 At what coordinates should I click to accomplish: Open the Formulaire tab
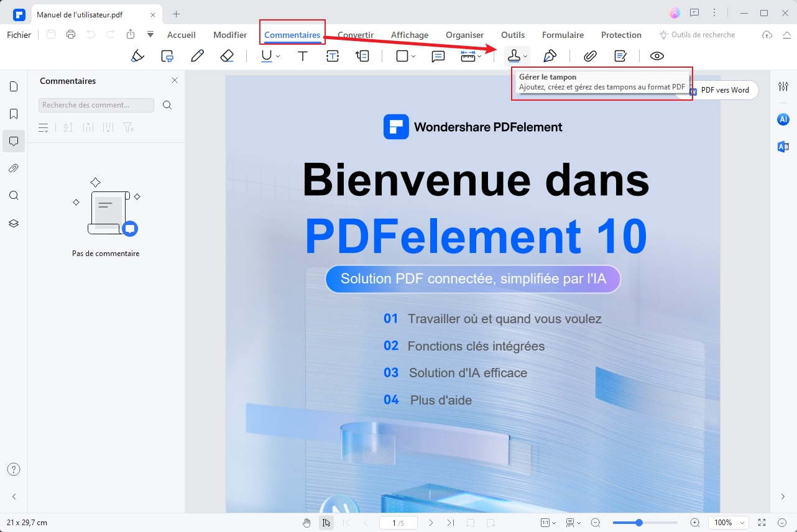click(x=563, y=35)
